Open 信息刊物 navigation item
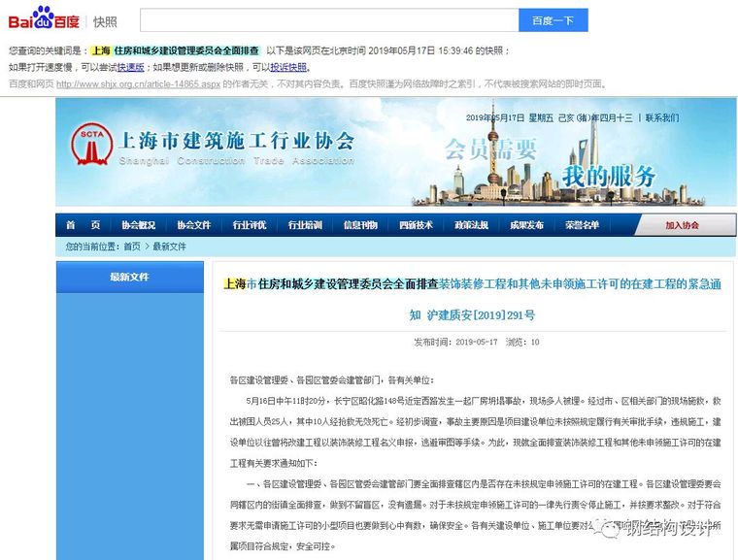Image resolution: width=738 pixels, height=560 pixels. 360,225
